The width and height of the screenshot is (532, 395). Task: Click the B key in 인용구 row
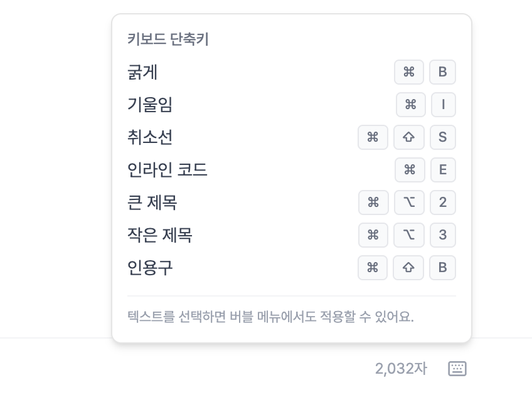click(442, 267)
